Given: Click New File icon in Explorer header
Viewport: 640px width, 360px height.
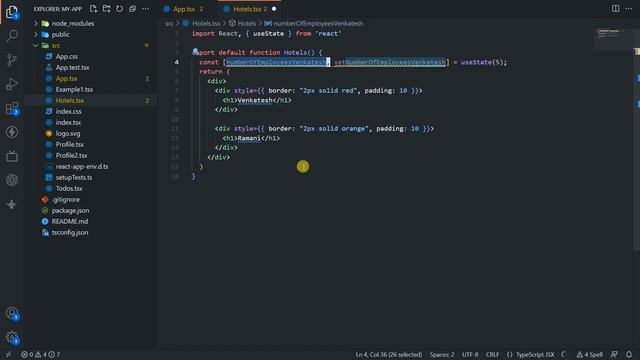Looking at the screenshot, I should [93, 9].
